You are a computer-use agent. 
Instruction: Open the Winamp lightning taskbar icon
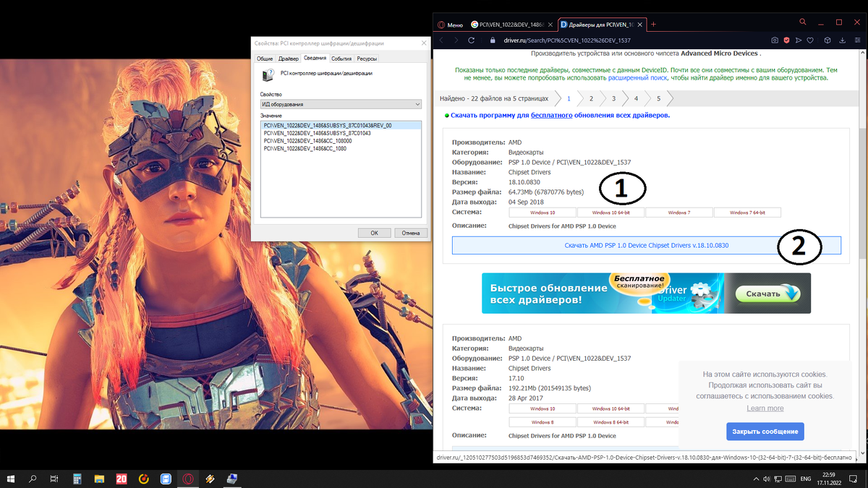click(x=210, y=479)
